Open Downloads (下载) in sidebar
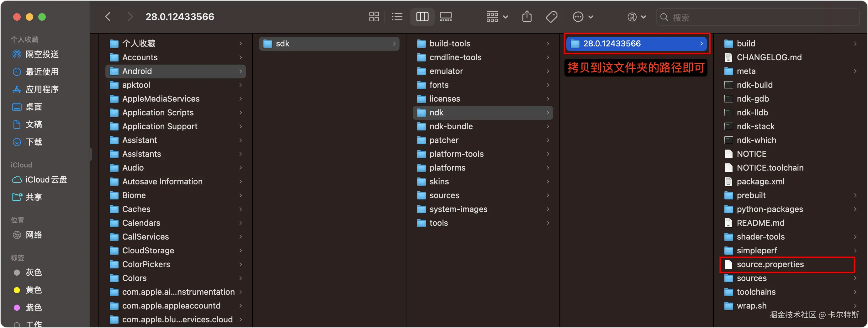868x328 pixels. pyautogui.click(x=27, y=142)
